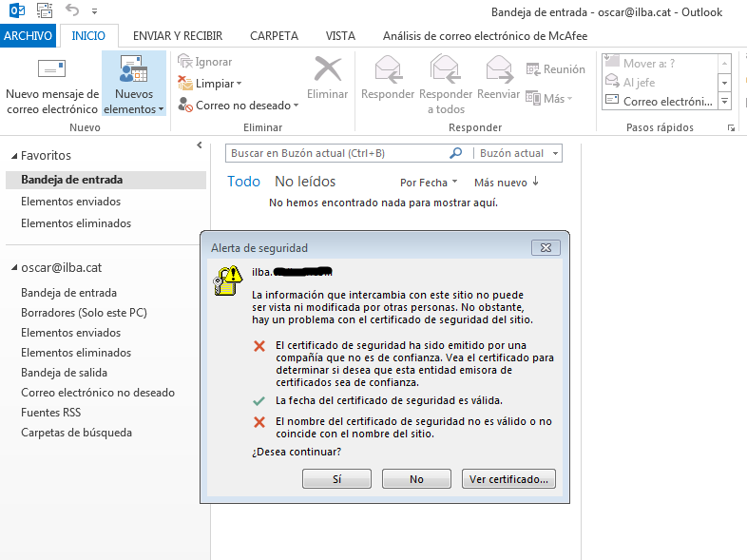
Task: Select the 'Al jefe' quick step
Action: pos(660,82)
